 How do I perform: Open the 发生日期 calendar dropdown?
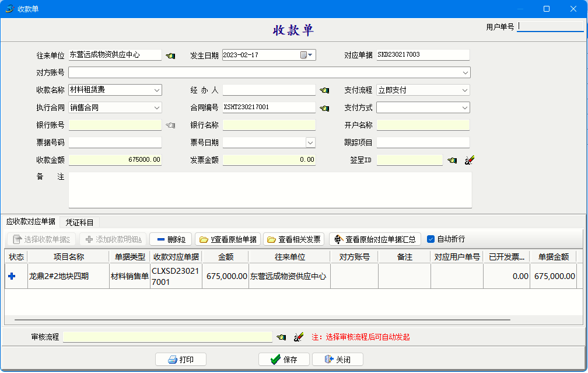coord(307,55)
